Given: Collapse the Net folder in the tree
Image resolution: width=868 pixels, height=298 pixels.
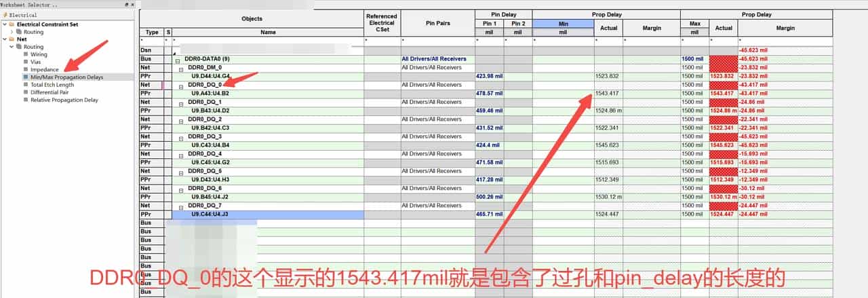Looking at the screenshot, I should (x=3, y=39).
